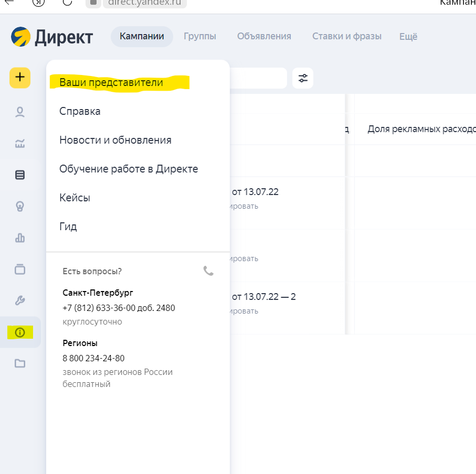Viewport: 476px width, 474px height.
Task: Click the круглосуточно note
Action: coord(92,321)
